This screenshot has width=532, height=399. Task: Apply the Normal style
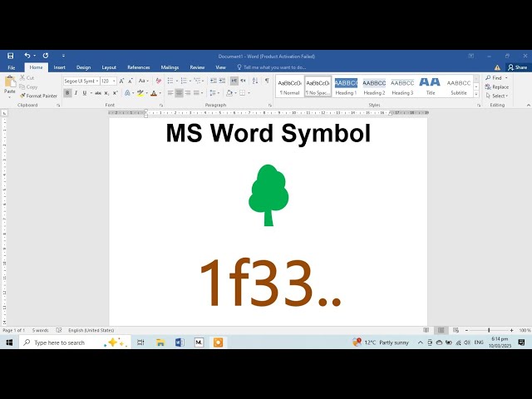(x=289, y=86)
